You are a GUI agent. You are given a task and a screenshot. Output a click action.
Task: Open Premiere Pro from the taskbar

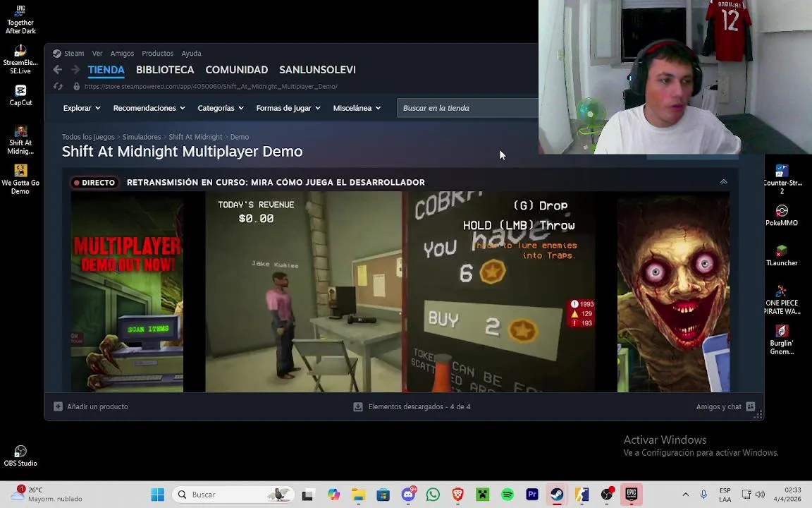click(532, 495)
